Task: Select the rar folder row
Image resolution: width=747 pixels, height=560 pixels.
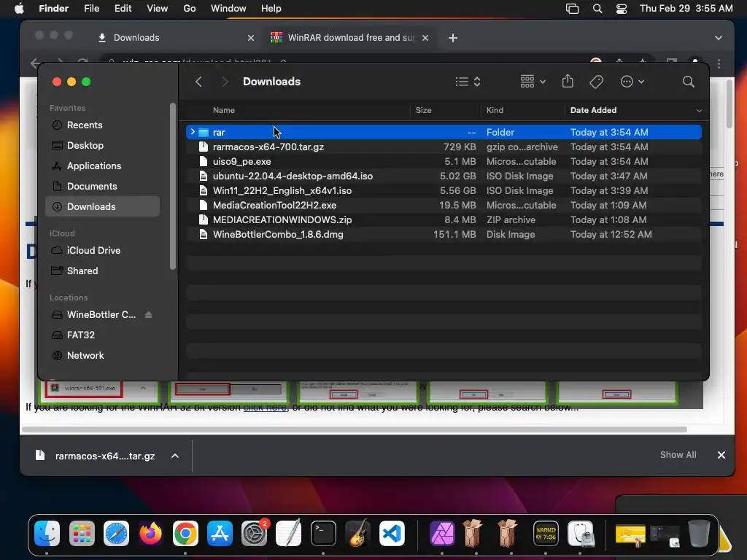Action: tap(444, 132)
